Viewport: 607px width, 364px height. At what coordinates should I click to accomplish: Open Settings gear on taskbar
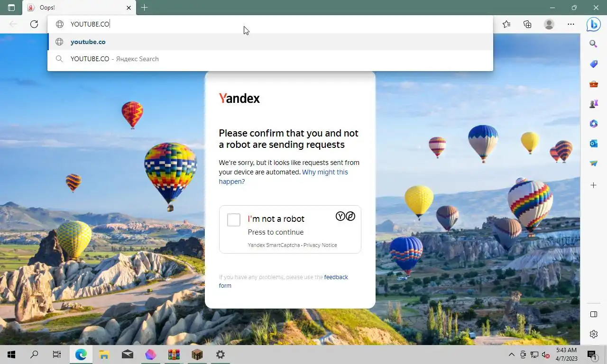coord(221,355)
